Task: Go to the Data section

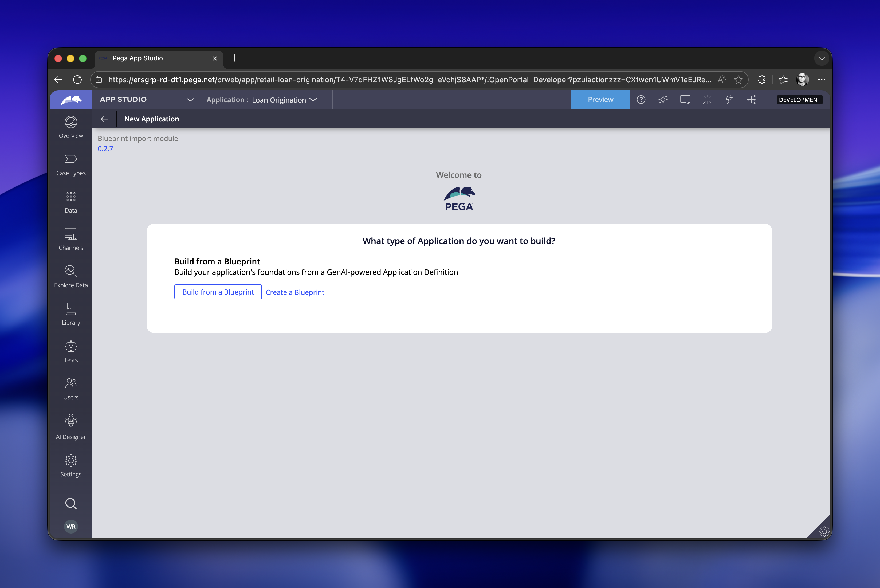Action: coord(71,202)
